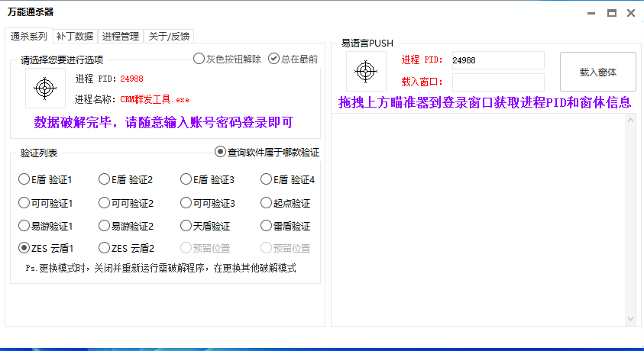
Task: Click the 载入窗口 text field
Action: pyautogui.click(x=497, y=81)
